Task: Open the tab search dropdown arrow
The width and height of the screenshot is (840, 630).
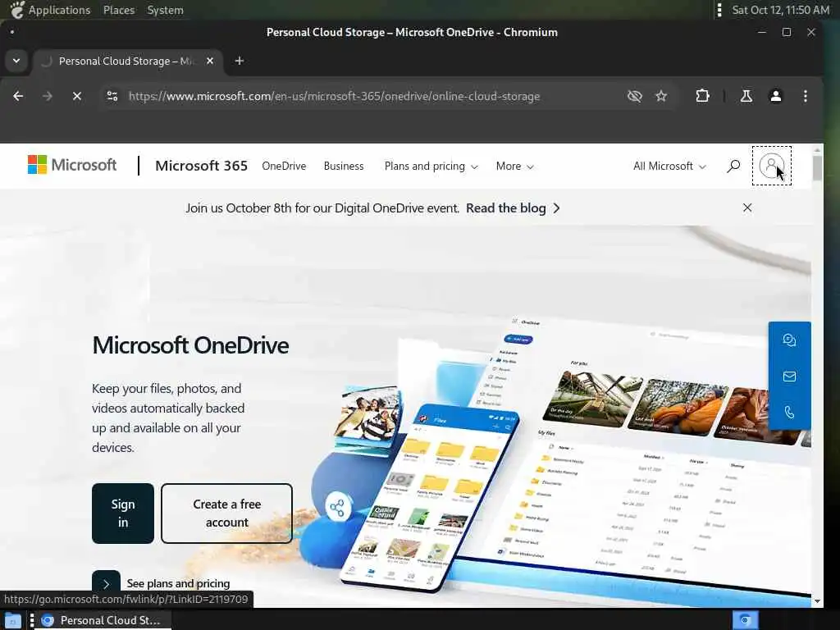Action: click(x=16, y=61)
